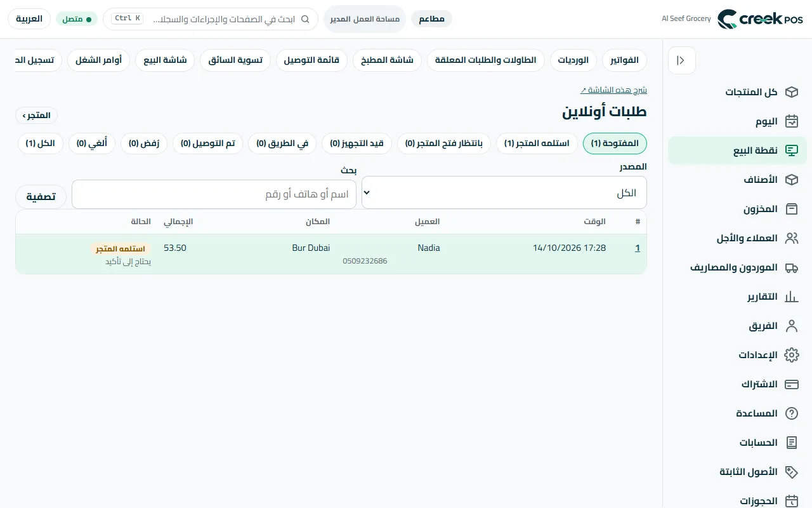Click the كل المنتجات box icon
Screen dimensions: 812x508
click(x=791, y=92)
